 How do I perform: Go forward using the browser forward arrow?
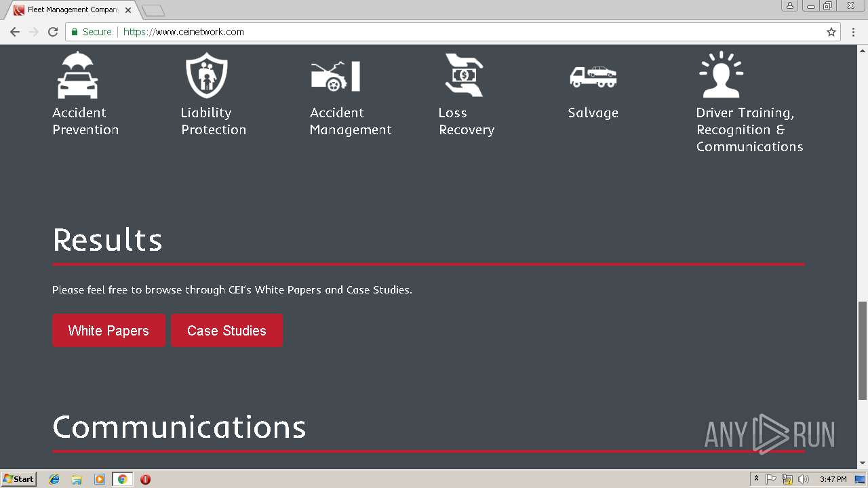[34, 32]
